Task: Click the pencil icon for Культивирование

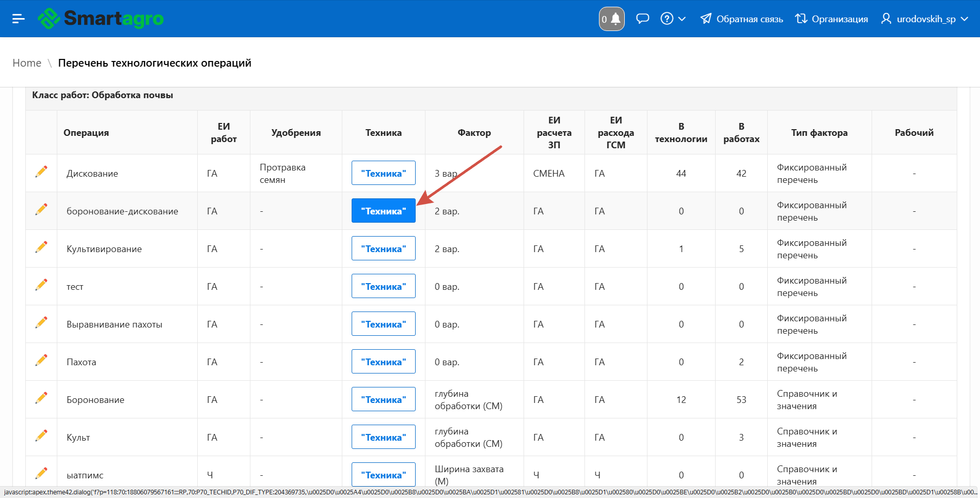Action: click(41, 247)
